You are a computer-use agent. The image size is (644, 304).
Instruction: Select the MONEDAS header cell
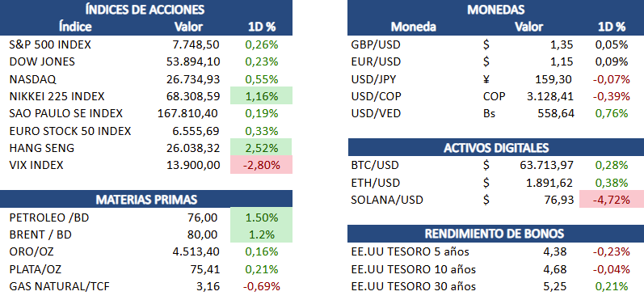495,10
